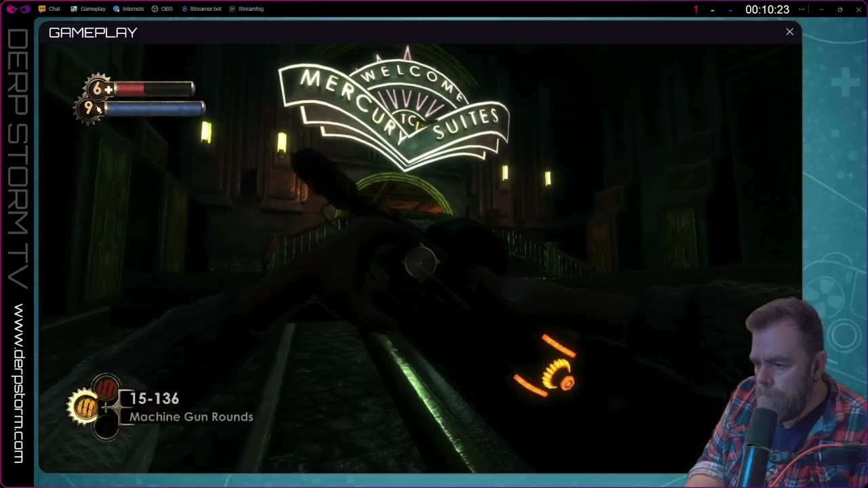Click the Machine Gun Rounds label
The height and width of the screenshot is (488, 868).
(x=191, y=417)
